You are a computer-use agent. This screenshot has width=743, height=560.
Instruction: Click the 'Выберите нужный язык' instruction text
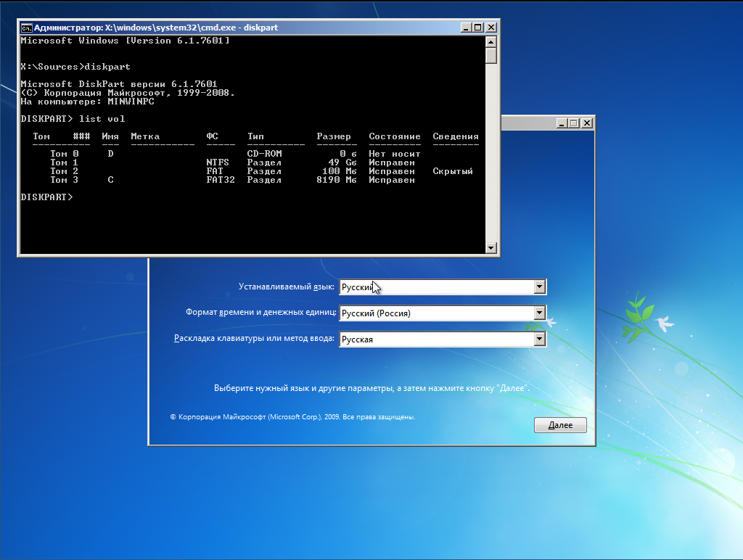point(371,388)
